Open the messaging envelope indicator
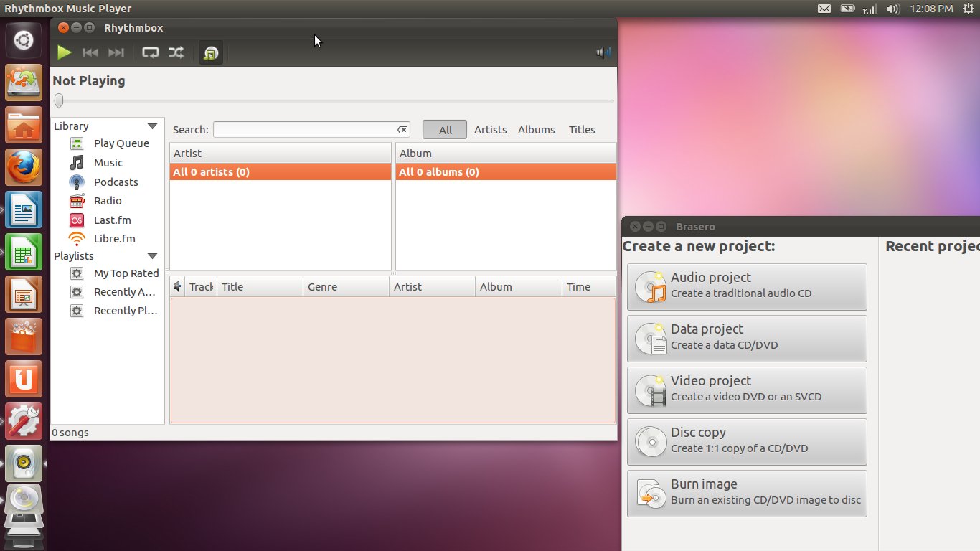The image size is (980, 551). pos(824,9)
